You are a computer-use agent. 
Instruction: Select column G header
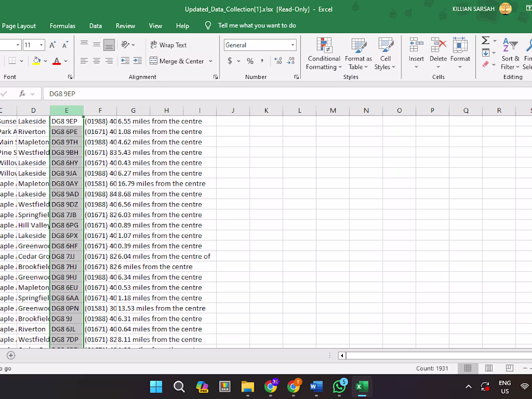click(133, 110)
